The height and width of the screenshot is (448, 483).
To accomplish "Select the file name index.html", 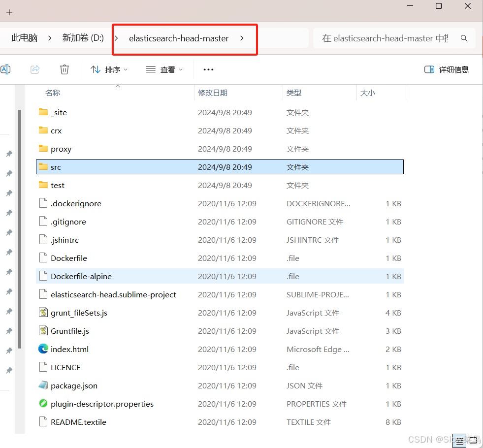I will point(69,349).
